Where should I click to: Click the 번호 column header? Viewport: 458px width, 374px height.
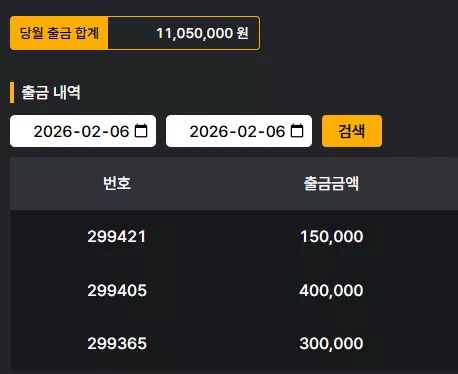tap(117, 183)
